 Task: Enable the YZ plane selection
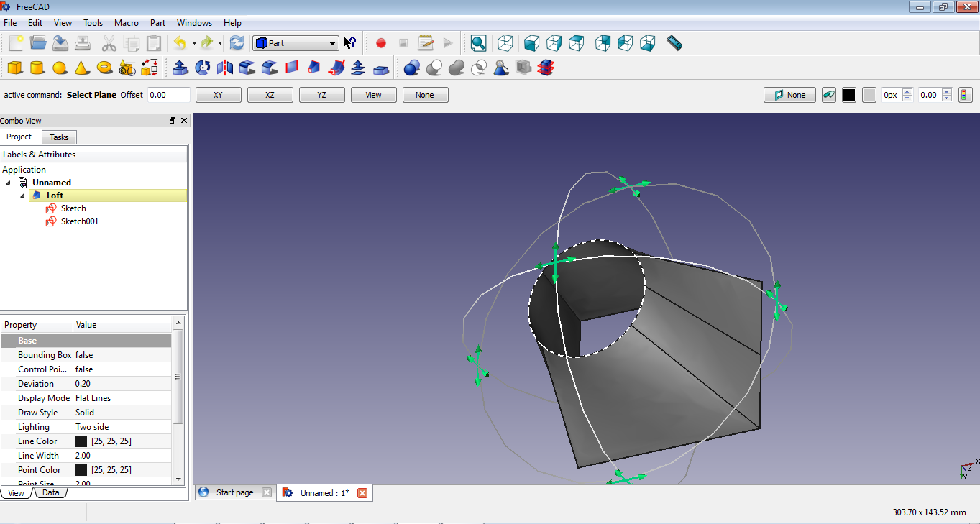point(321,94)
